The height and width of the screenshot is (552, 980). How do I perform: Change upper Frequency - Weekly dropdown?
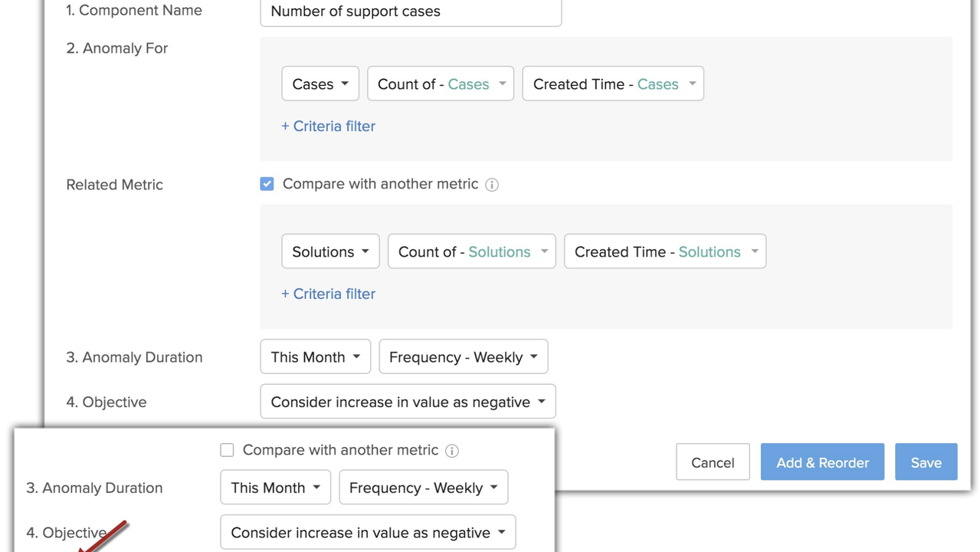pyautogui.click(x=463, y=357)
